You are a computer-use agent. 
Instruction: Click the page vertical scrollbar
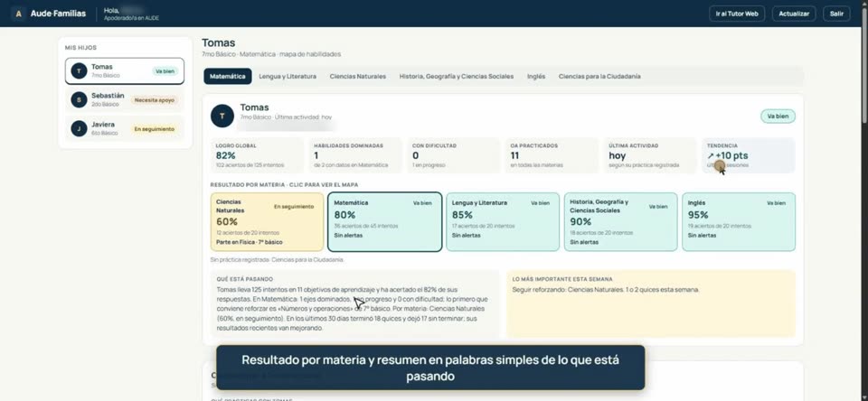point(864,66)
